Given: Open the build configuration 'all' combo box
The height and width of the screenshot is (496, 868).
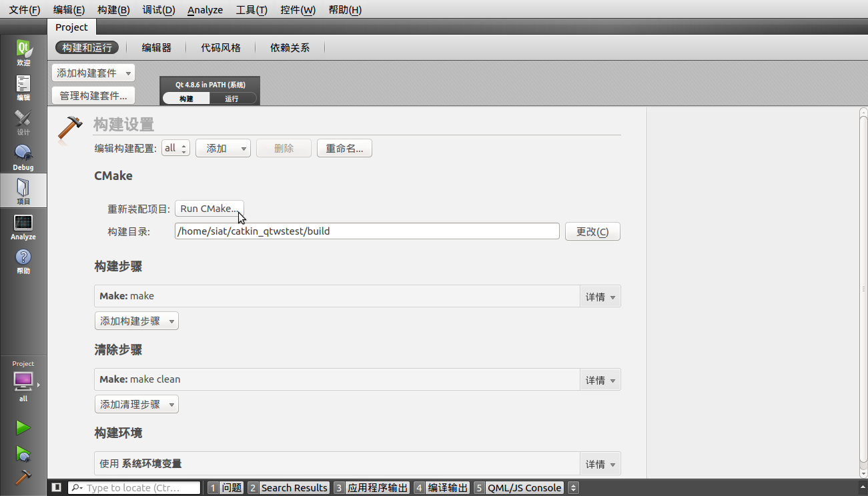Looking at the screenshot, I should [x=175, y=148].
